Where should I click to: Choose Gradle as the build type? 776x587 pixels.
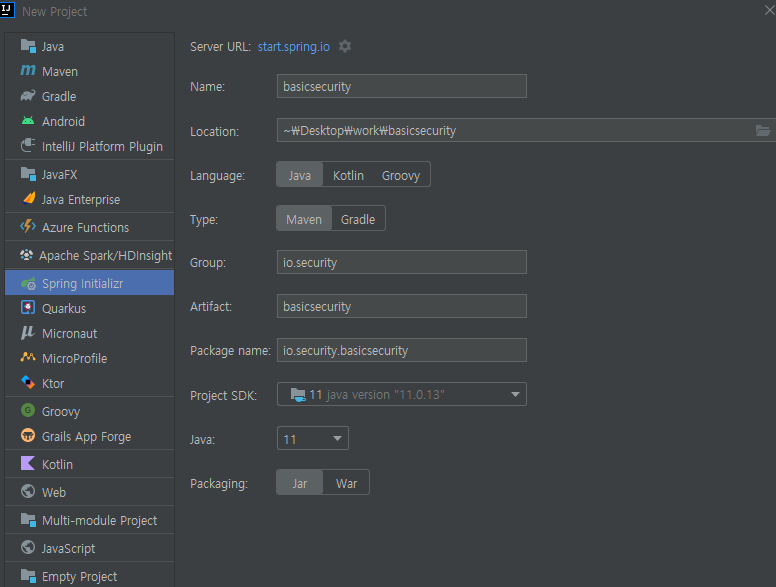tap(358, 219)
